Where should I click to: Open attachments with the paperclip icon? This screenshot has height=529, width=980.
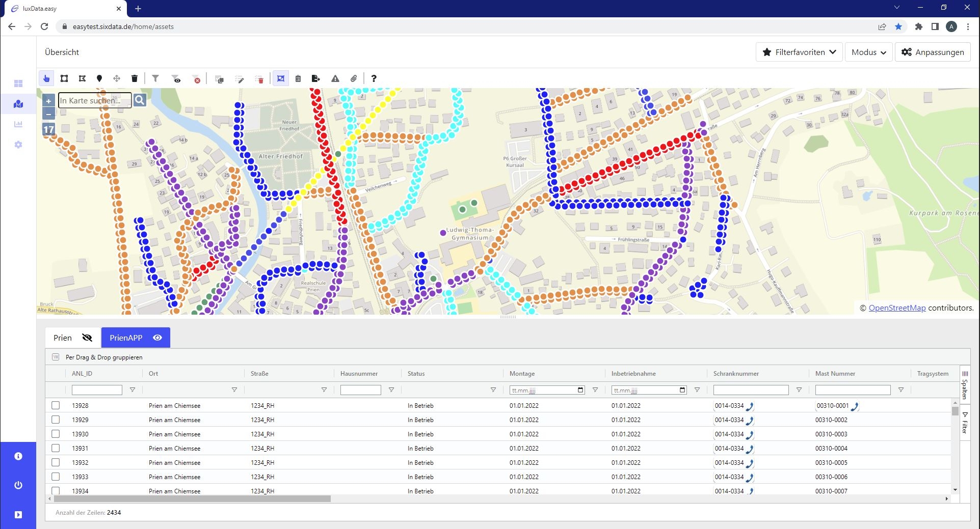coord(354,78)
